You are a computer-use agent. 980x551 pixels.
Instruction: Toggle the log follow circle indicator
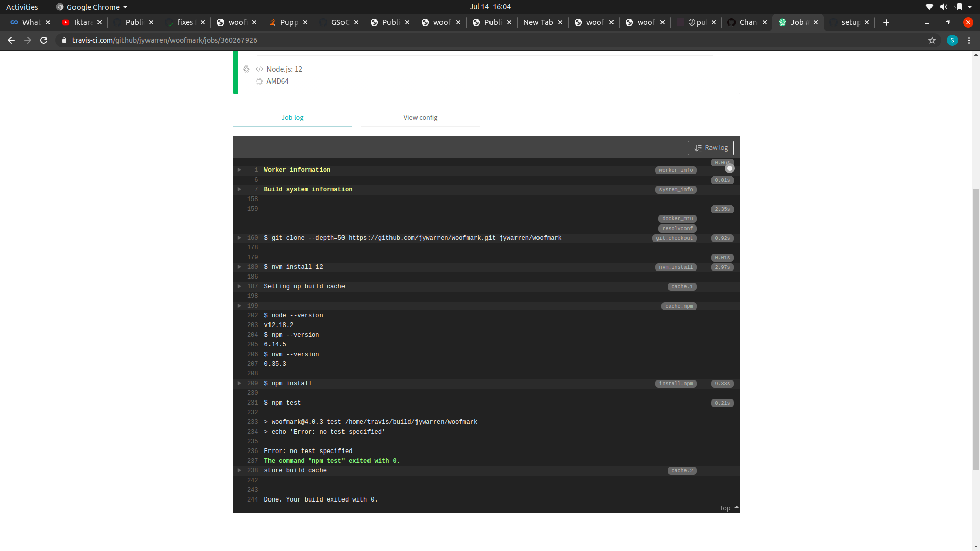(x=729, y=168)
